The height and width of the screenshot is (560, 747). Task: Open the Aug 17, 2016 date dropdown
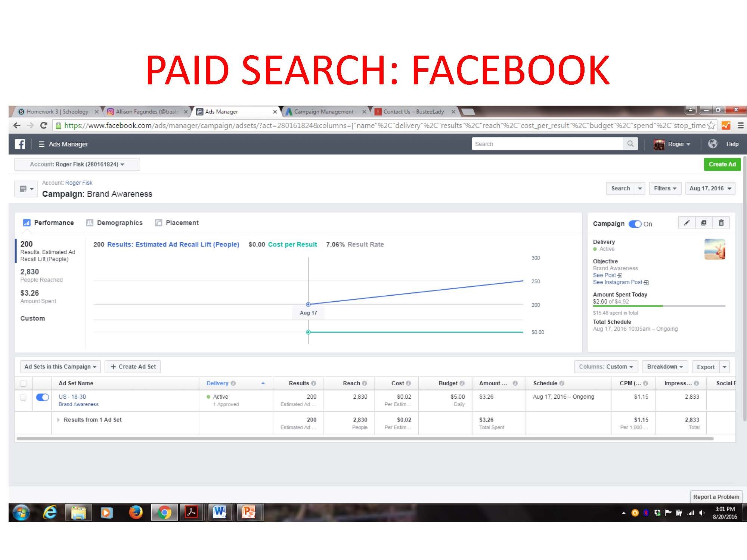tap(710, 189)
